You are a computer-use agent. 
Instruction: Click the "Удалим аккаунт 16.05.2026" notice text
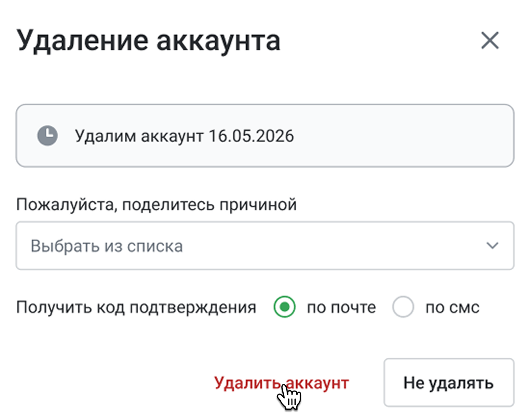184,136
